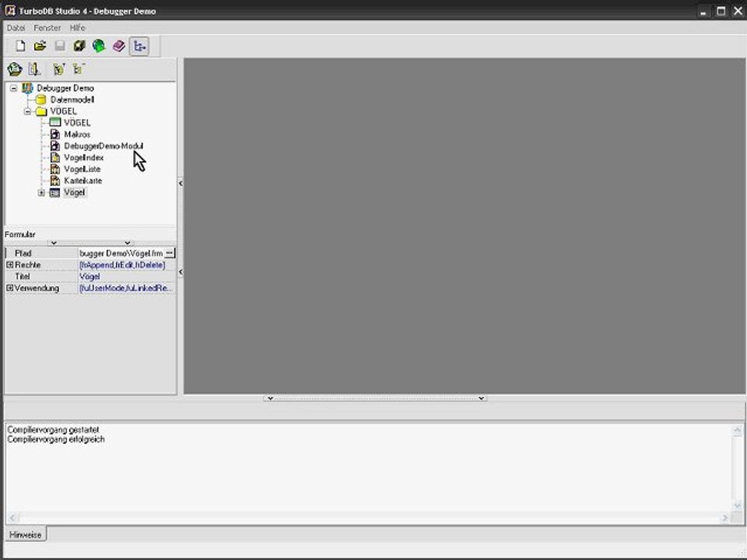Click the second project panel toolbar icon

[x=34, y=69]
